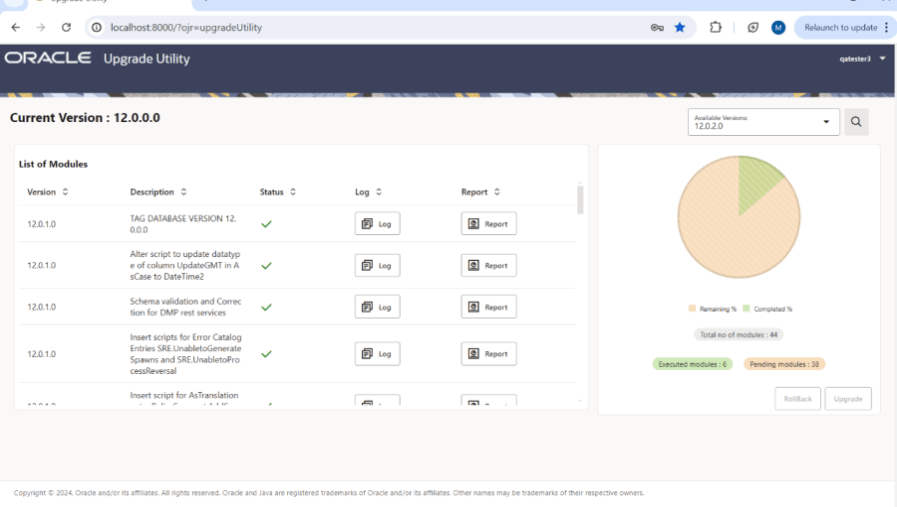Viewport: 897px width, 507px height.
Task: Click the search magnifier next to Available Versions
Action: (856, 122)
